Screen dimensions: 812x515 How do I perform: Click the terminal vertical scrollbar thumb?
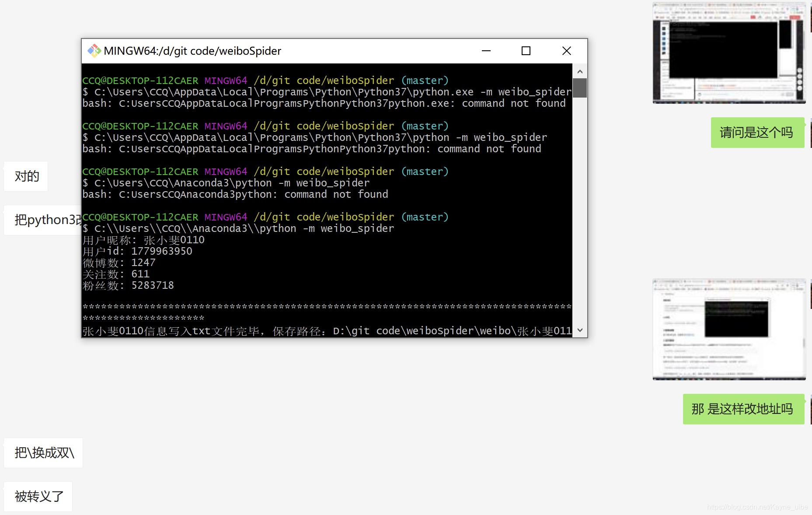(x=580, y=88)
